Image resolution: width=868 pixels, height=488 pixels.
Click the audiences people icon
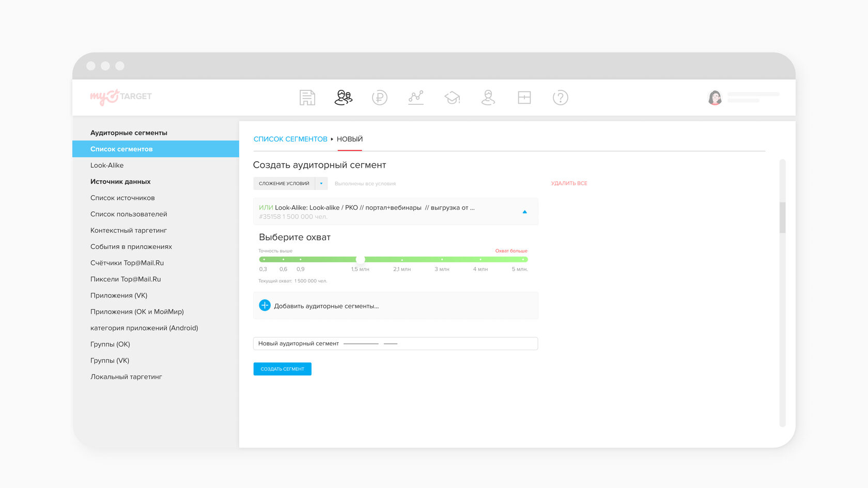point(344,98)
